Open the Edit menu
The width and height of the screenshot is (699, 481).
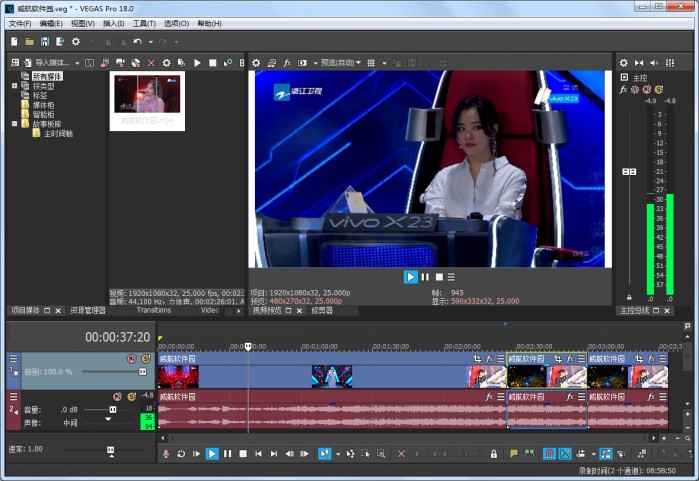tap(51, 23)
